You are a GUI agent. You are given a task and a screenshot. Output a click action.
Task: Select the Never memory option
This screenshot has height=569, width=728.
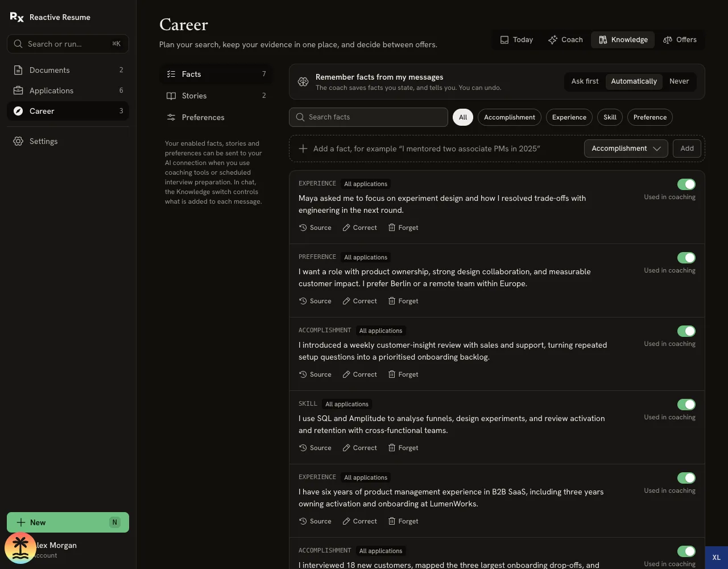click(x=679, y=81)
